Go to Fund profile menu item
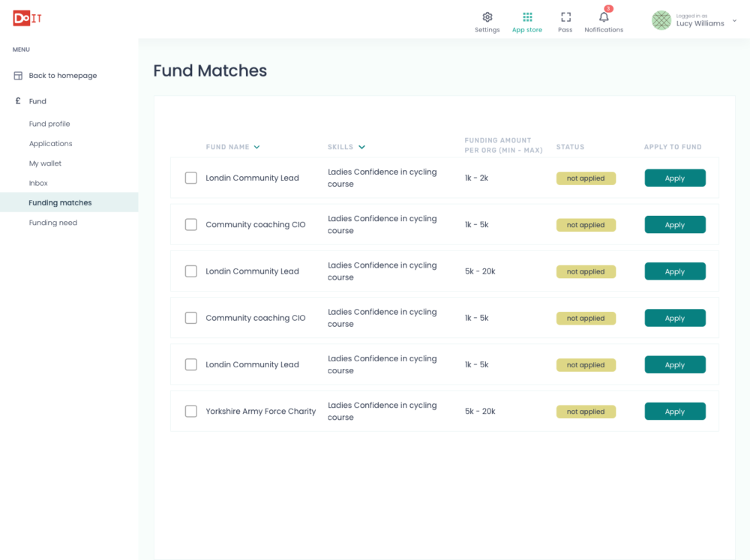Image resolution: width=750 pixels, height=560 pixels. (49, 124)
